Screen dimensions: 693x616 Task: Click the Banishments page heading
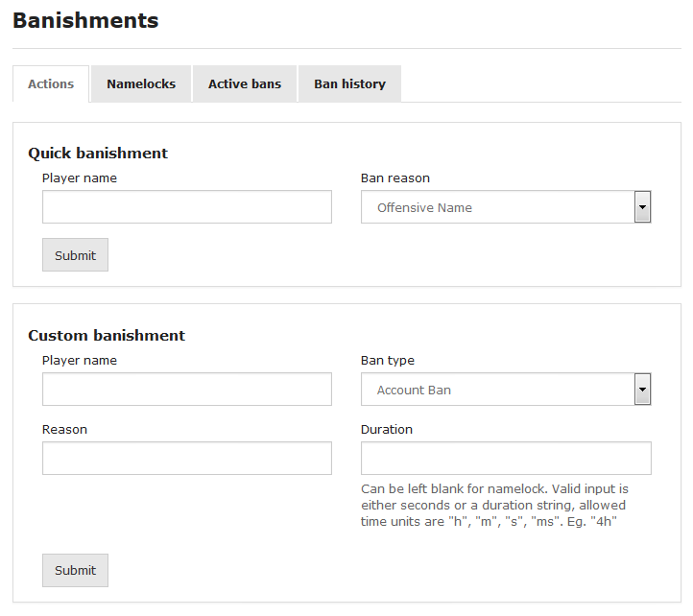click(x=85, y=20)
